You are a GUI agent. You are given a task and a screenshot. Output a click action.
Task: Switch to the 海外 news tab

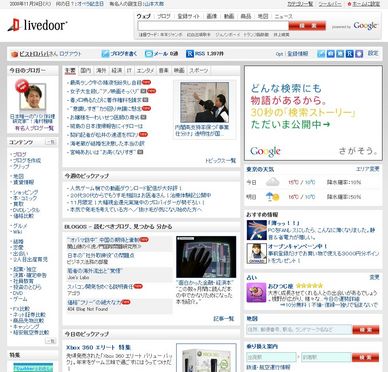[x=101, y=71]
